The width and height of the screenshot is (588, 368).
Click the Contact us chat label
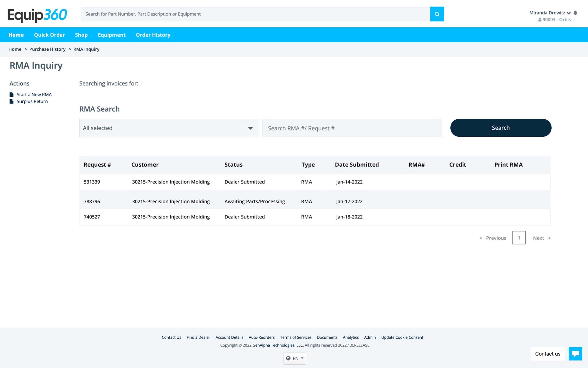(x=548, y=354)
